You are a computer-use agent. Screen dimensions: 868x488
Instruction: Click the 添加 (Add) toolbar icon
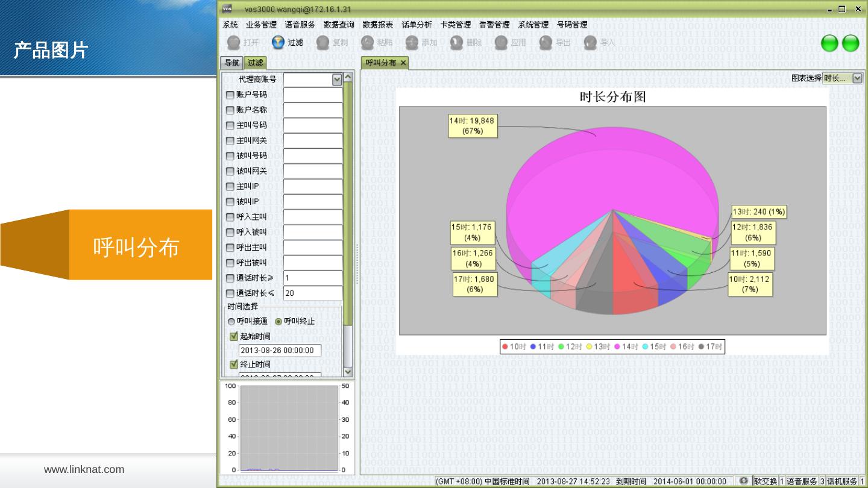tap(412, 43)
